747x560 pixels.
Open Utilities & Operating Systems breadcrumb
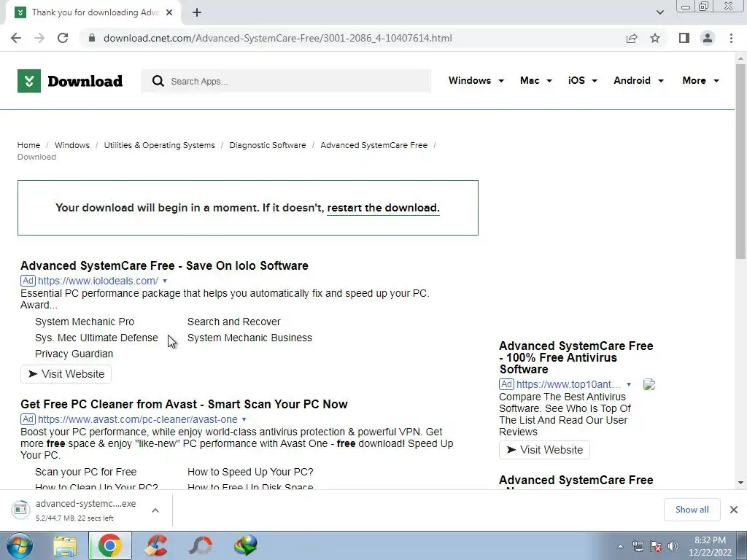click(x=160, y=145)
